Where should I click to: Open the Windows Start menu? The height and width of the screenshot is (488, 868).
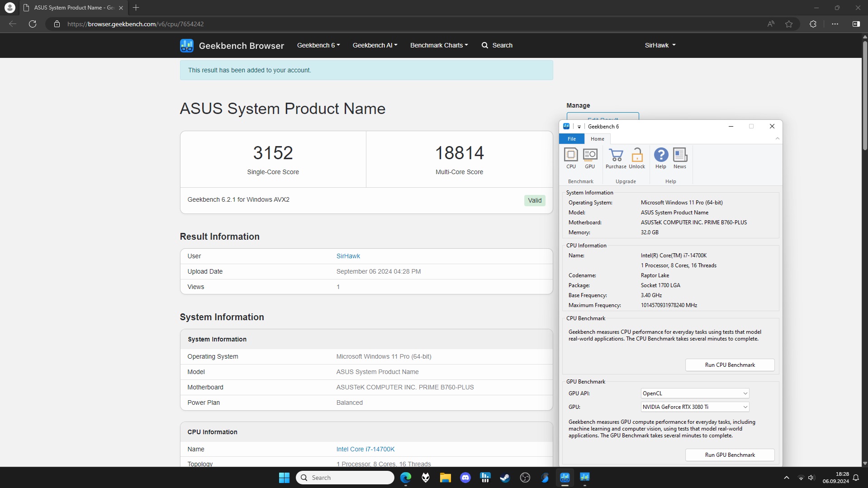[x=284, y=478]
